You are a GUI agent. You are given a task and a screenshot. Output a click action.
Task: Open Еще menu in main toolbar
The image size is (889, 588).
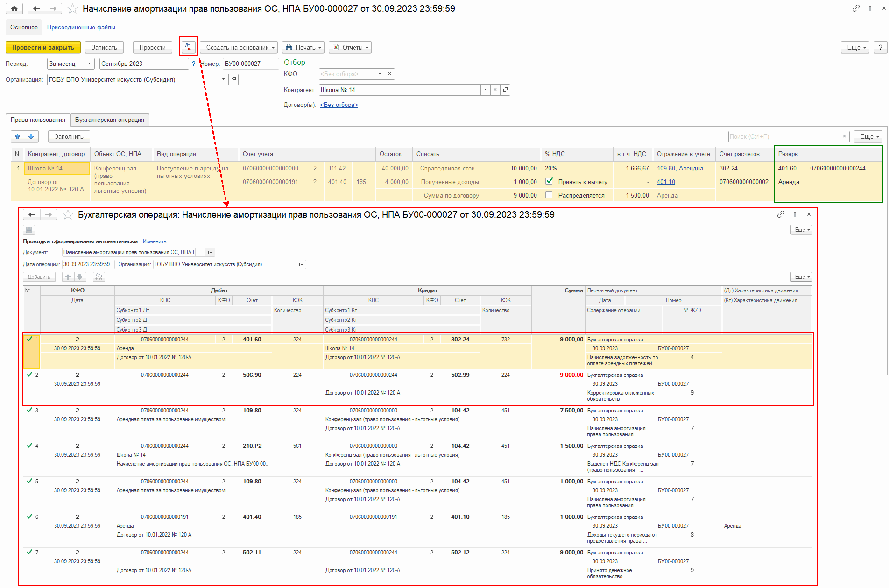[x=855, y=47]
